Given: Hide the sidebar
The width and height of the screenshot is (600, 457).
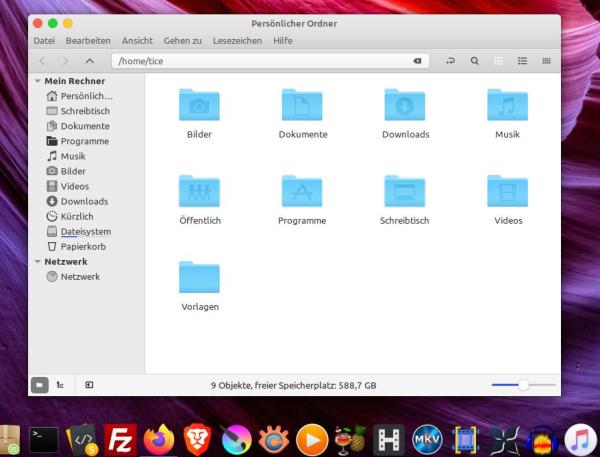Looking at the screenshot, I should 89,385.
